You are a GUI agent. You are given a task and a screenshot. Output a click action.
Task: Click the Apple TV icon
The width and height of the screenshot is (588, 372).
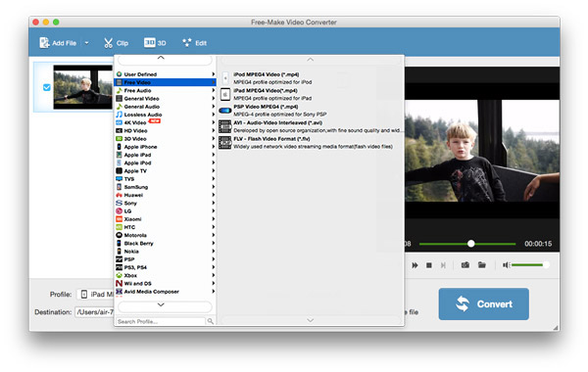(119, 171)
